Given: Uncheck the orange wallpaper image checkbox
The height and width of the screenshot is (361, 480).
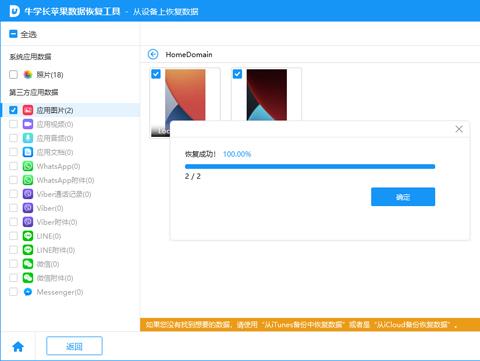Looking at the screenshot, I should 156,74.
